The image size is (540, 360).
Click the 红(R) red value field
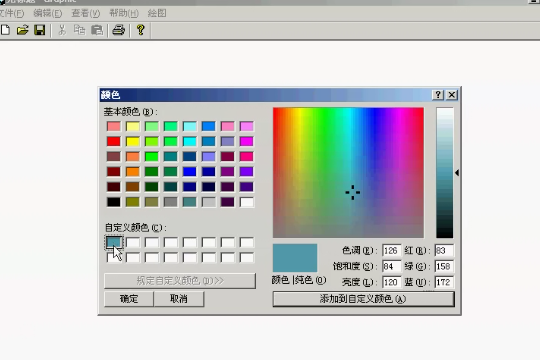click(x=444, y=250)
